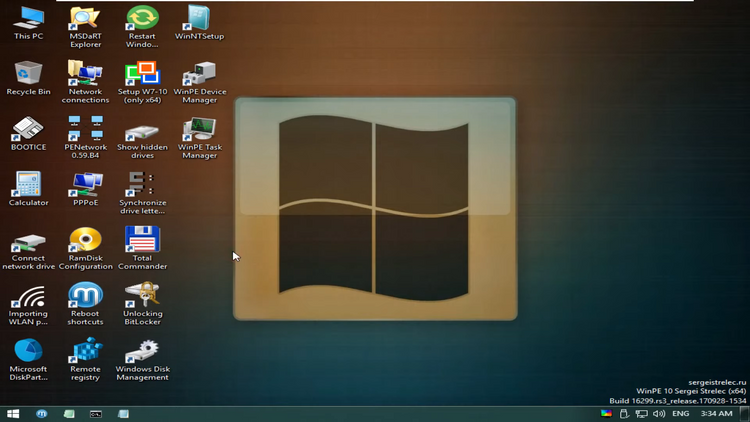
Task: Open the volume control in system tray
Action: click(x=659, y=413)
